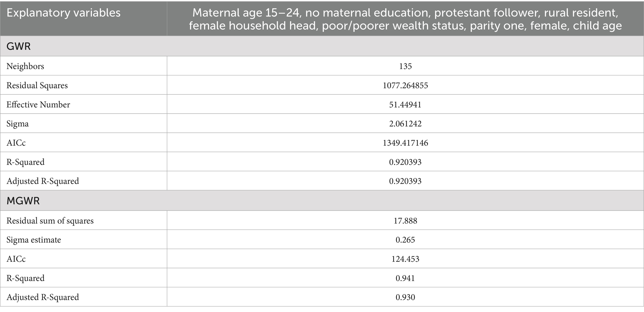Screen dimensions: 644x312
Task: Click the Sigma label under GWR
Action: pos(17,124)
